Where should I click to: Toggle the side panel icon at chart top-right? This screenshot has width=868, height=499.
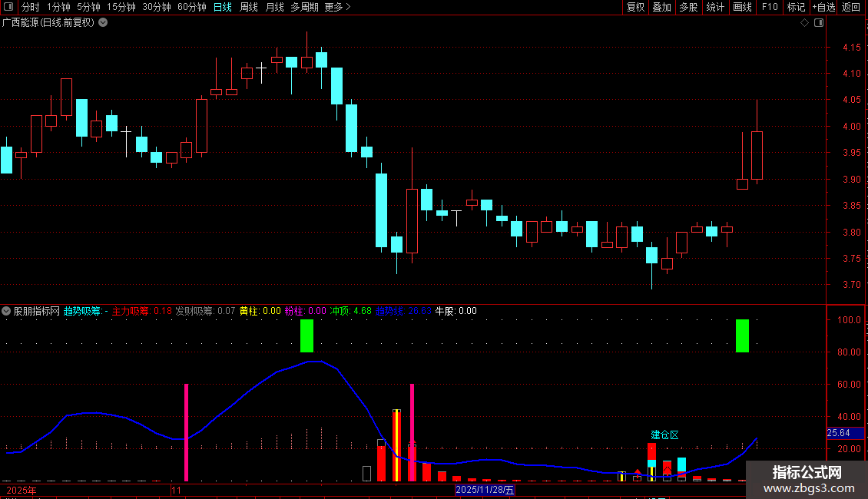point(819,23)
